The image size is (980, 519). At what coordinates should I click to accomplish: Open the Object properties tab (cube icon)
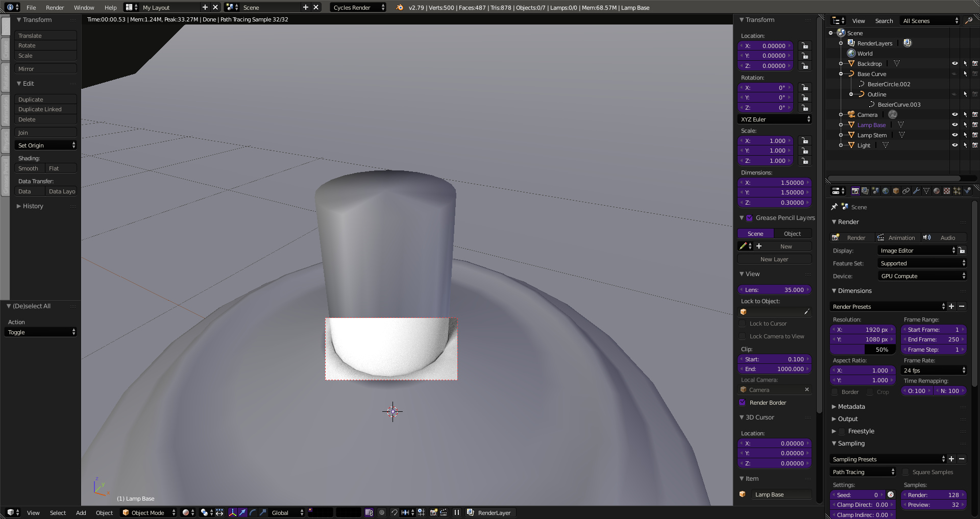pyautogui.click(x=896, y=191)
